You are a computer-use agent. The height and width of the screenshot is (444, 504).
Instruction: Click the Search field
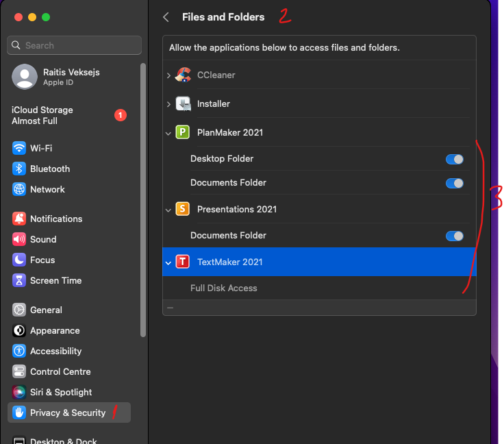pyautogui.click(x=74, y=45)
